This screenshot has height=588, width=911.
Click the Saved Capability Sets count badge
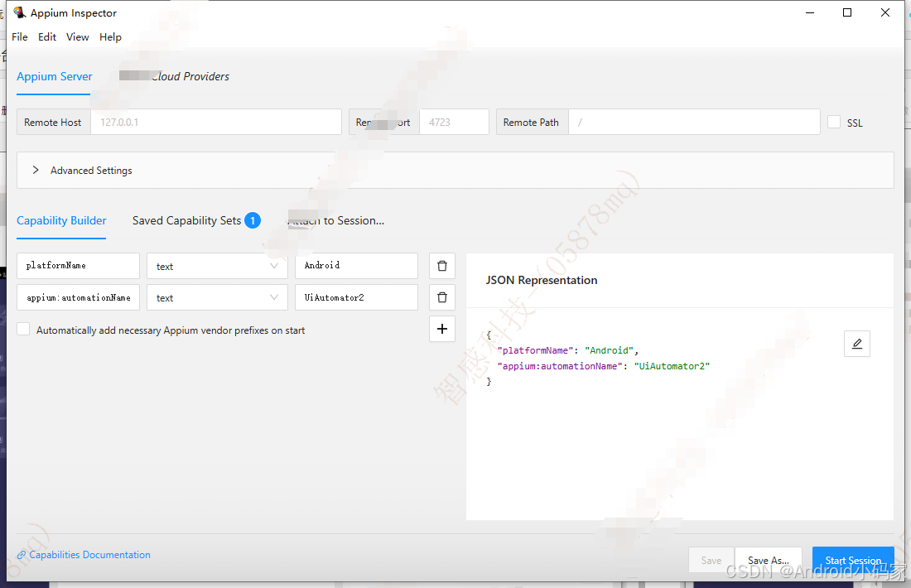coord(253,221)
